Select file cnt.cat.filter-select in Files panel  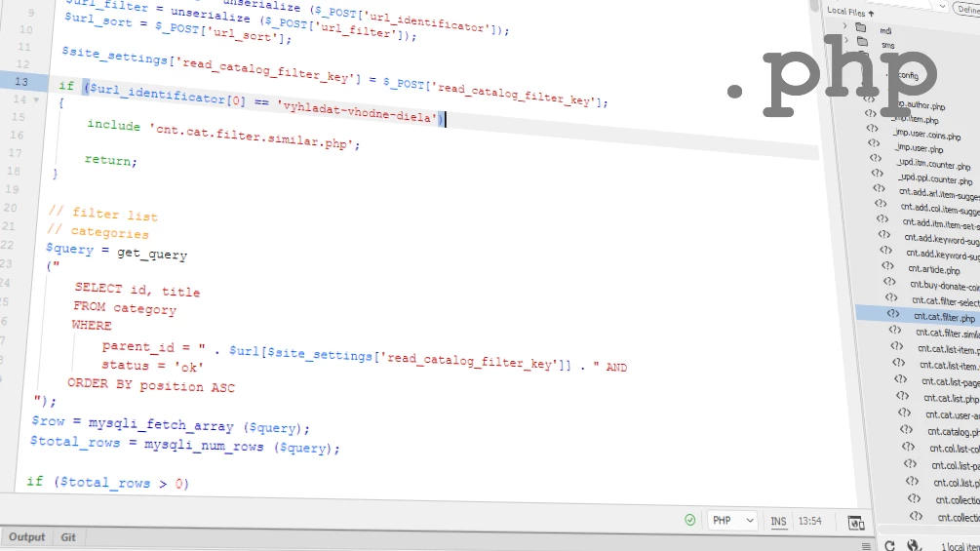click(946, 301)
